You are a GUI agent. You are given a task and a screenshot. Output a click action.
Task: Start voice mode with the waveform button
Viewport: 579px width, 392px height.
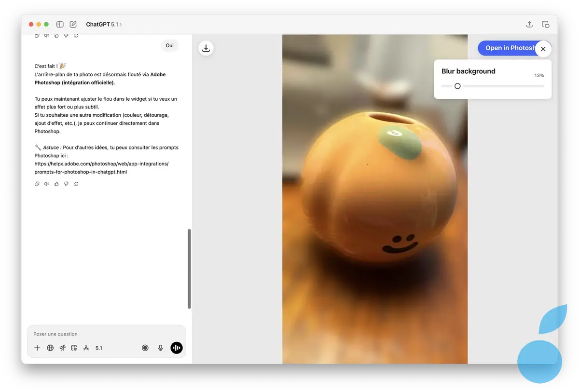pos(177,348)
